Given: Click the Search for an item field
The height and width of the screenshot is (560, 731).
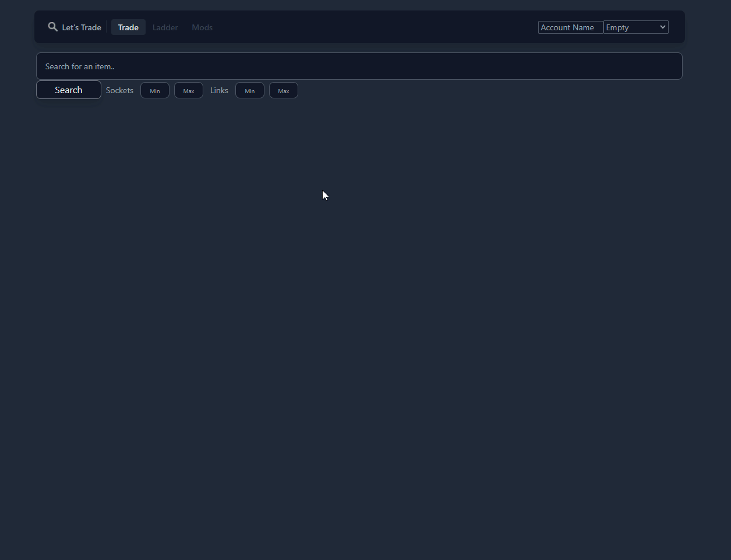Looking at the screenshot, I should coord(359,66).
